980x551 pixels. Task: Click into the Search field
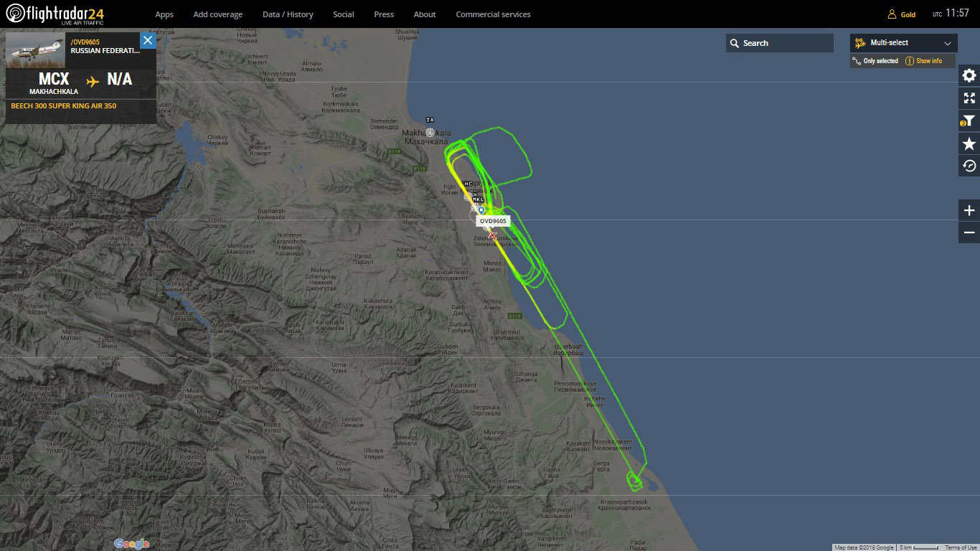(780, 43)
